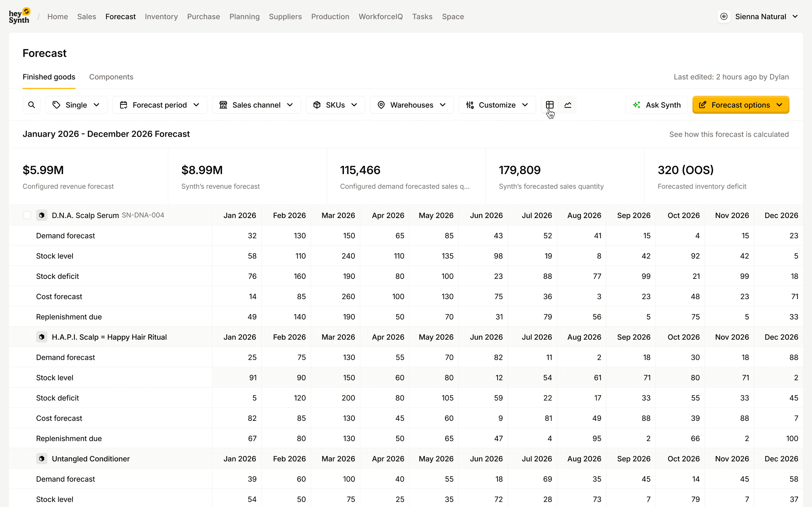This screenshot has width=812, height=507.
Task: Open the Forecast period dropdown
Action: [x=160, y=105]
